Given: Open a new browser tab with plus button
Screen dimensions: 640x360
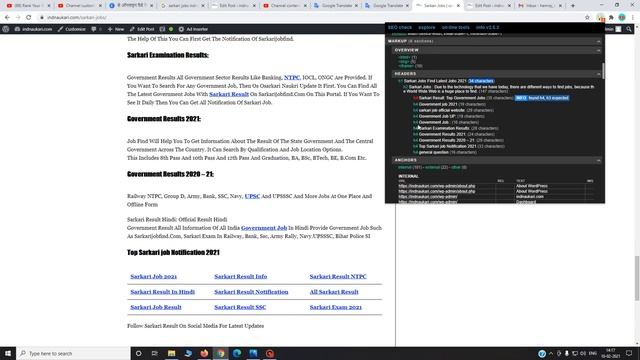Looking at the screenshot, I should tap(573, 6).
